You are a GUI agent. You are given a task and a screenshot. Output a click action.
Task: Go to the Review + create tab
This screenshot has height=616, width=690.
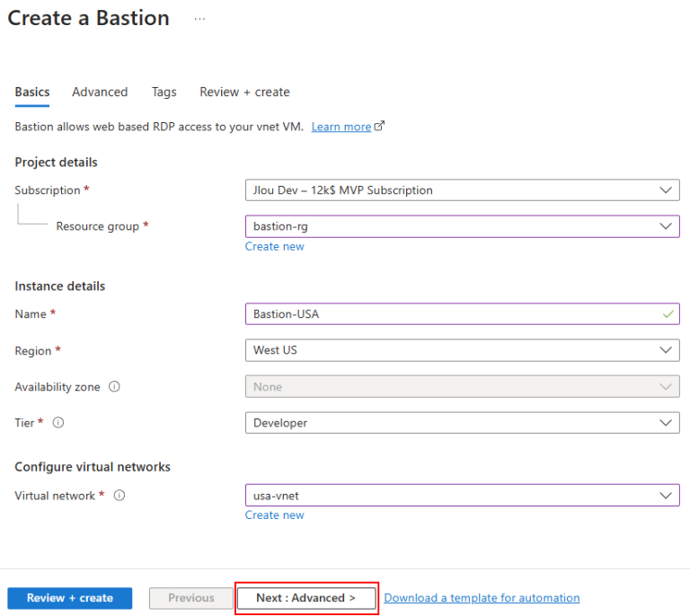pos(244,92)
